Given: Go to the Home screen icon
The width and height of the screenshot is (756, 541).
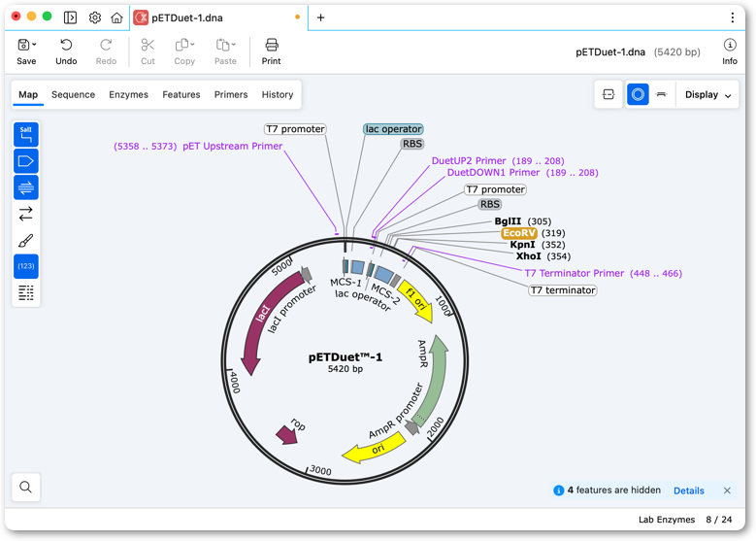Looking at the screenshot, I should tap(116, 17).
